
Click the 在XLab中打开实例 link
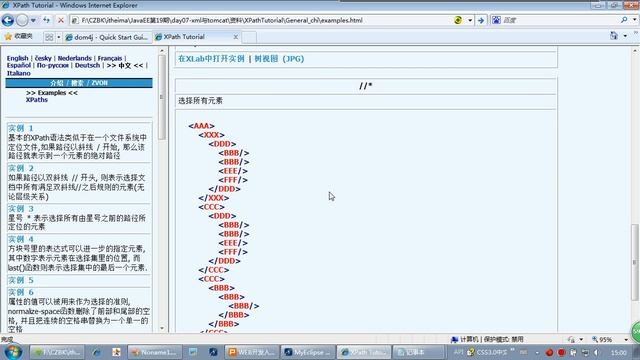click(211, 59)
